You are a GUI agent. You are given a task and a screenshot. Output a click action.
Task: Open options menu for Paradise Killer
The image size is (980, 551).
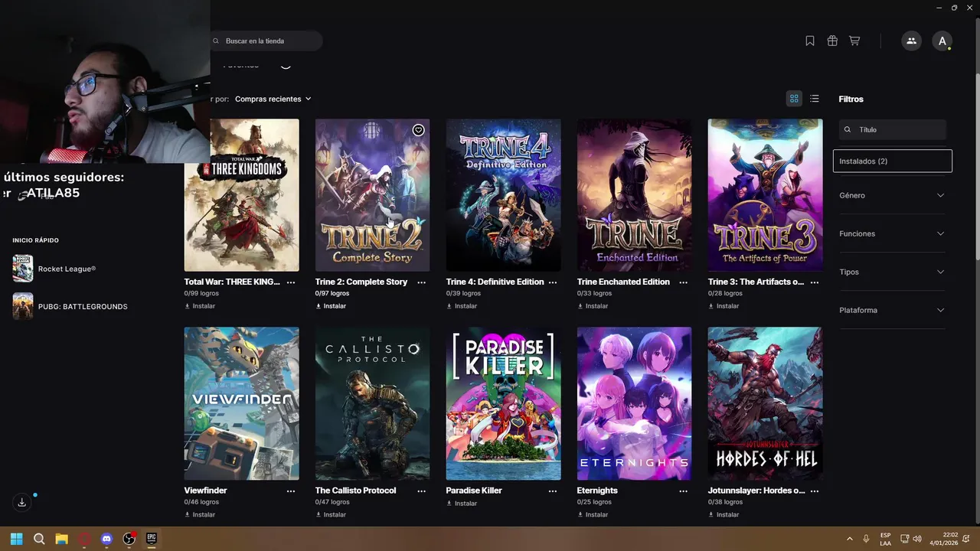(552, 491)
